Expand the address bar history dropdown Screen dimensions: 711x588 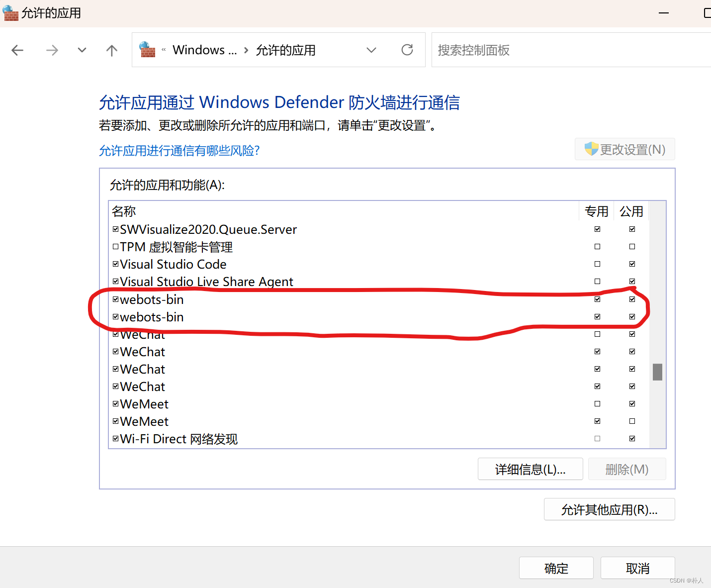click(x=371, y=50)
